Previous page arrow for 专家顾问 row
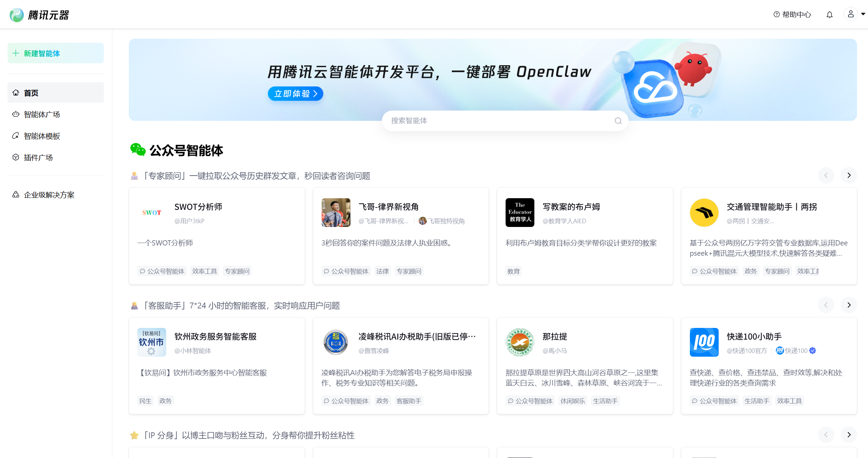 click(x=826, y=175)
